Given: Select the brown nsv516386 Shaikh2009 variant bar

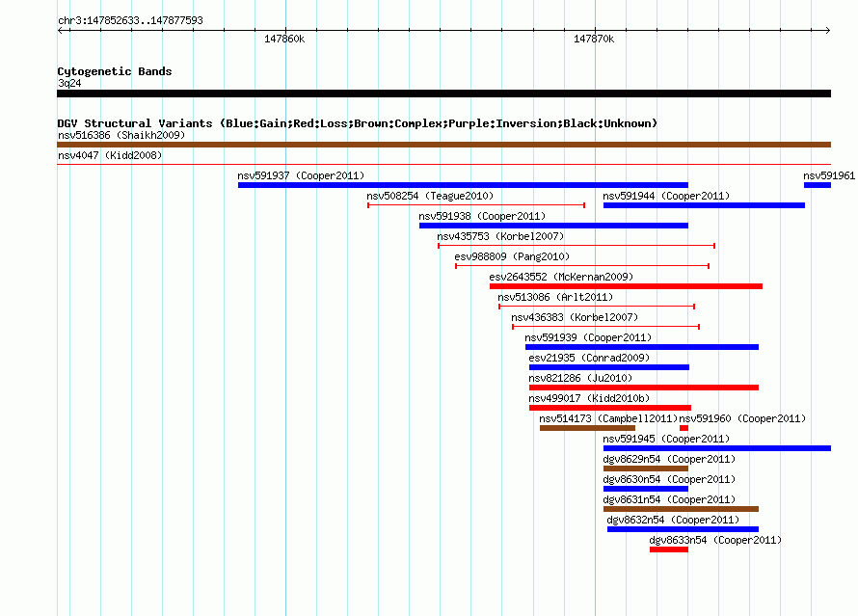Looking at the screenshot, I should [x=443, y=145].
